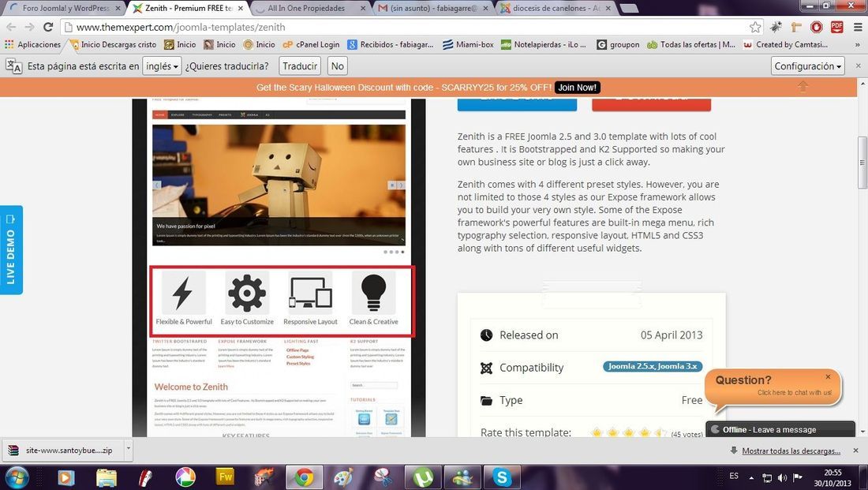Click Join Now! in the Halloween banner
This screenshot has width=868, height=490.
pos(578,88)
